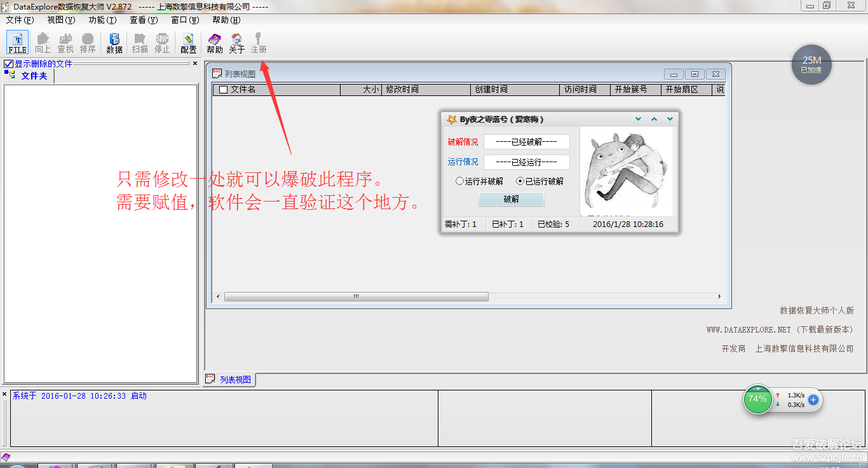Click the first chevron in crack window titlebar
Viewport: 868px width, 468px height.
(x=638, y=118)
